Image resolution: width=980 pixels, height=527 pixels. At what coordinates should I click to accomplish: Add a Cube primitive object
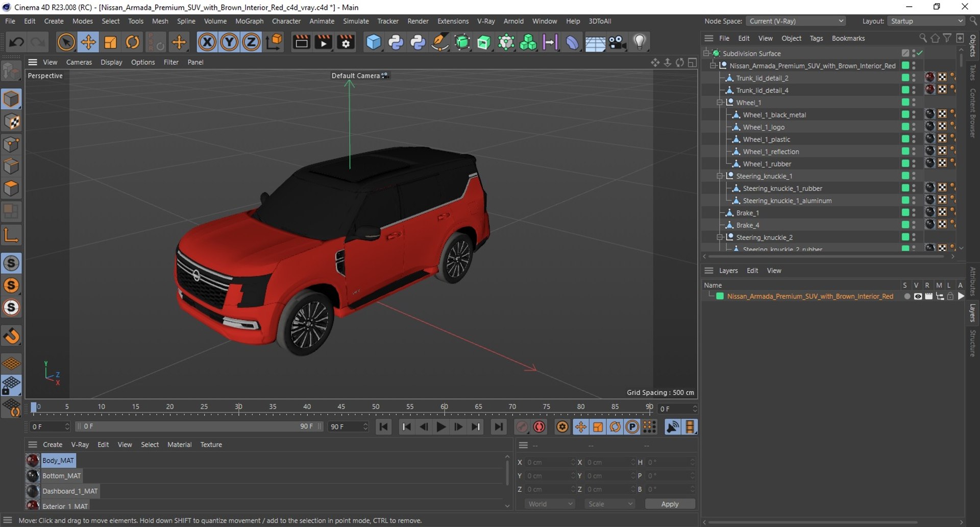374,42
